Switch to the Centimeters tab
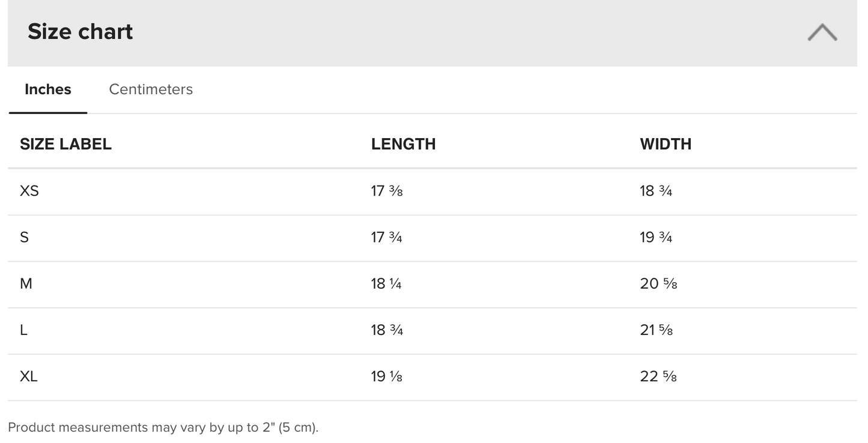The image size is (868, 443). pos(151,89)
